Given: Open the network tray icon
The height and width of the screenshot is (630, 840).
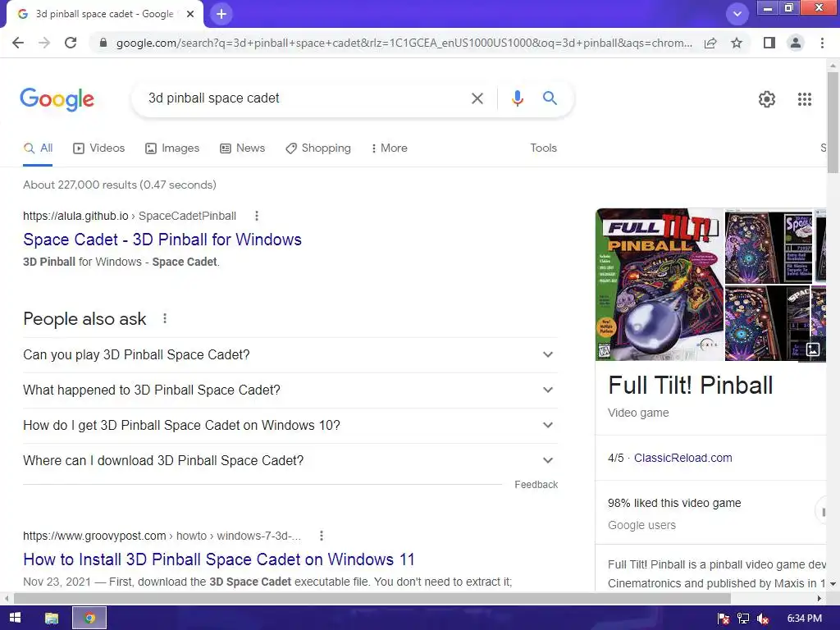Looking at the screenshot, I should coord(743,619).
